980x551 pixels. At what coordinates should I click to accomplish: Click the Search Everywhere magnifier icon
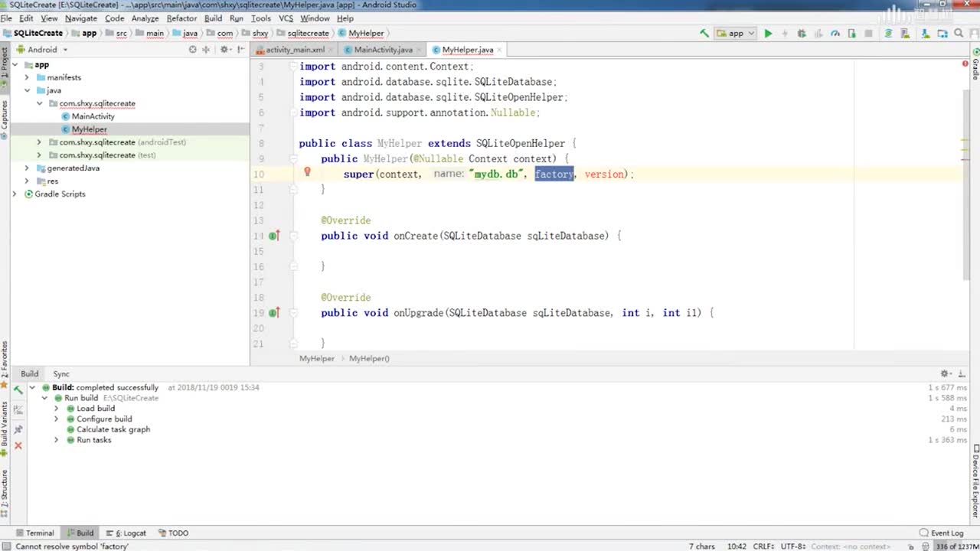tap(959, 34)
